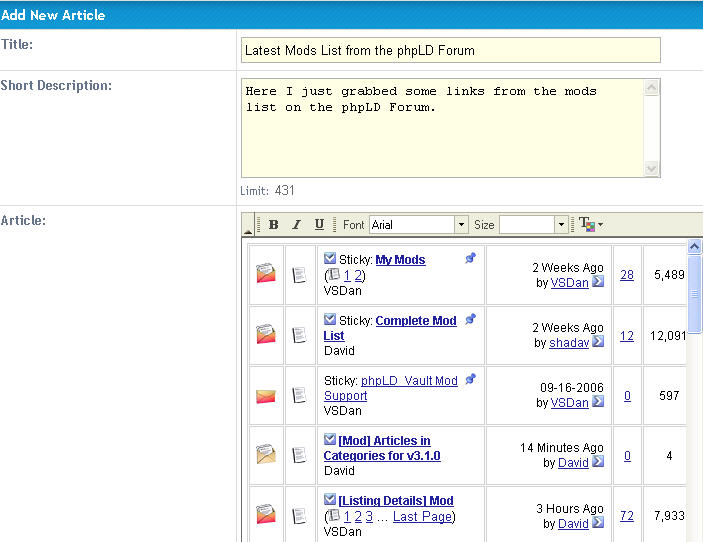
Task: Click the closed envelope icon in Vault Mod Support row
Action: pyautogui.click(x=266, y=396)
